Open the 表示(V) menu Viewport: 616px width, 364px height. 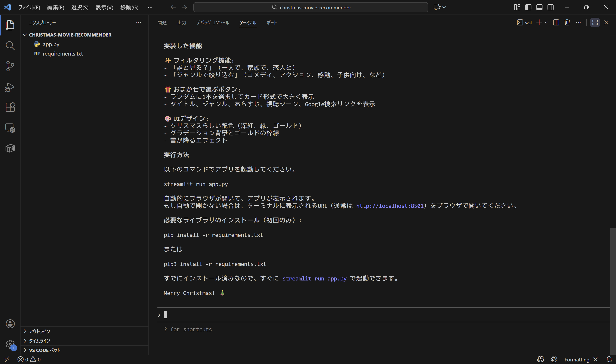104,7
